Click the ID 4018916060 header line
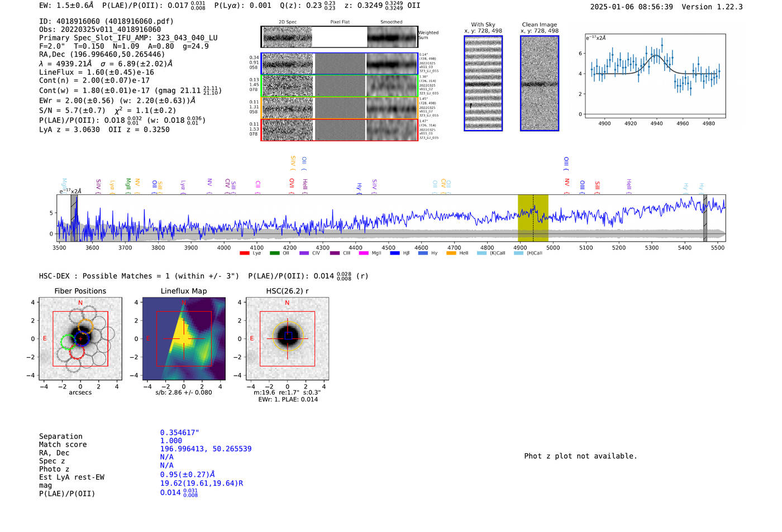Screen dimensions: 782x532 106,21
